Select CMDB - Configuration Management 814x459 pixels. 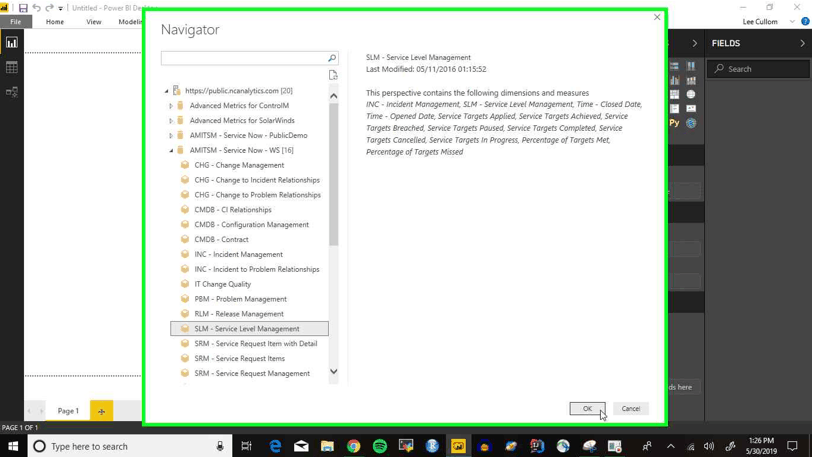pyautogui.click(x=251, y=225)
